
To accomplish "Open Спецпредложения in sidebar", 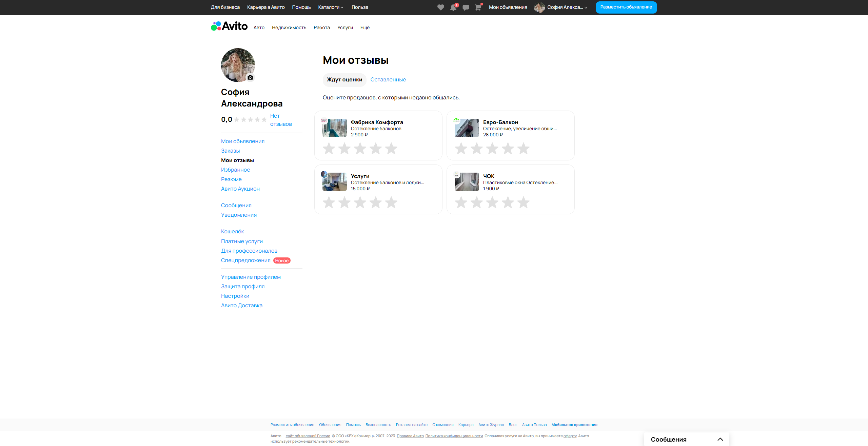I will tap(246, 260).
